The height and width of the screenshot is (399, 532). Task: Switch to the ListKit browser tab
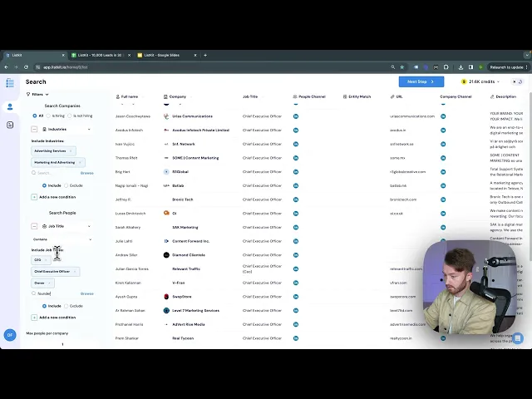pyautogui.click(x=34, y=55)
